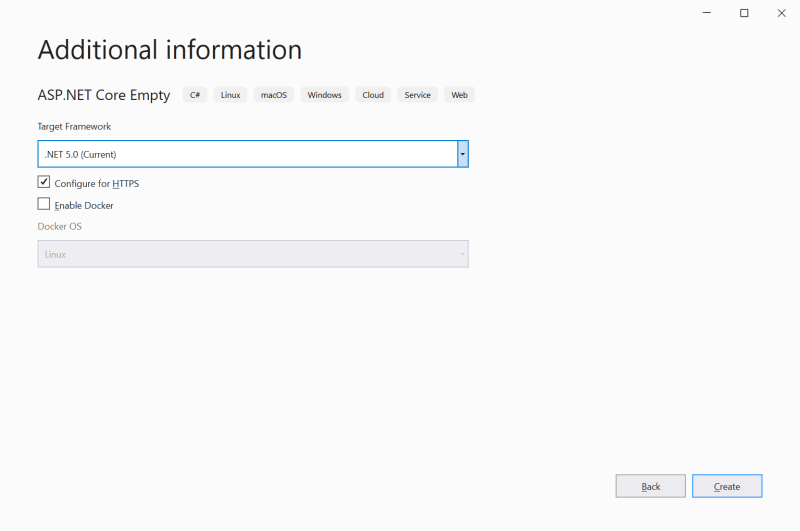
Task: Select the Windows tag label
Action: coord(324,95)
